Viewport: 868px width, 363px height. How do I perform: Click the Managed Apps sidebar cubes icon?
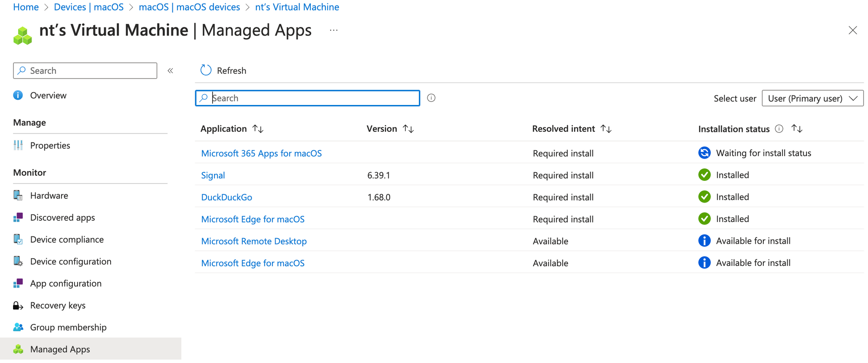click(18, 349)
